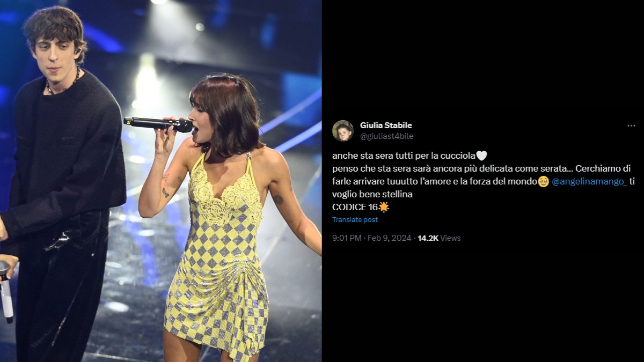
Task: Click the teary smiling face emoji
Action: point(544,182)
